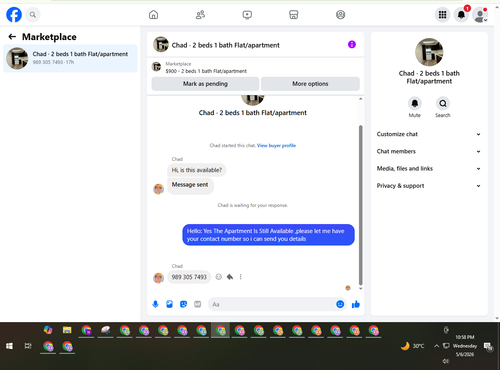Click the listing profile picture in right panel

[x=429, y=52]
